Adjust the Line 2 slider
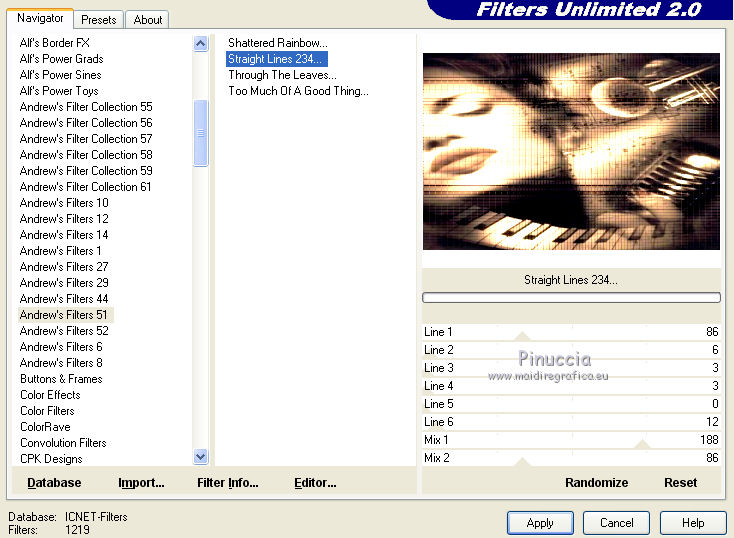 coord(571,350)
